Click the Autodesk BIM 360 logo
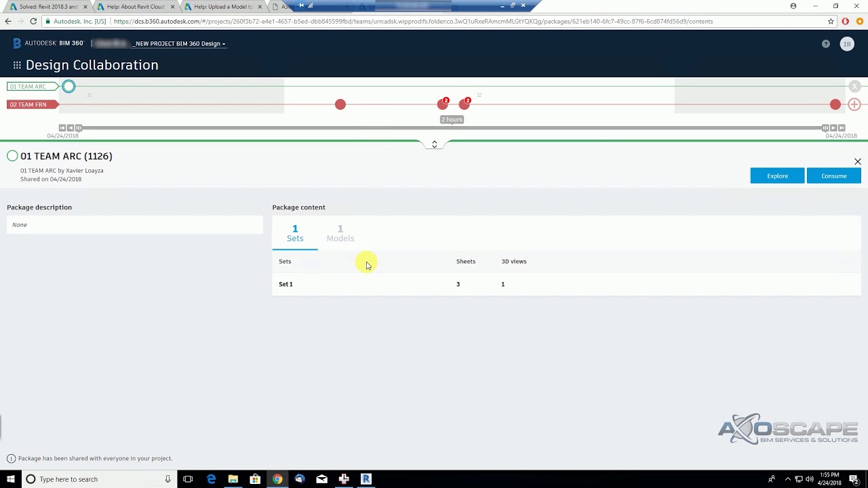 click(x=48, y=43)
